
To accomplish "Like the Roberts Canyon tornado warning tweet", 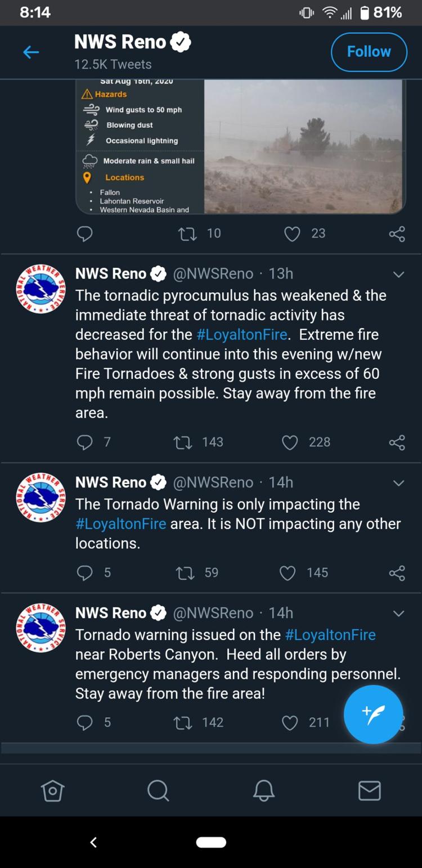I will pos(290,723).
